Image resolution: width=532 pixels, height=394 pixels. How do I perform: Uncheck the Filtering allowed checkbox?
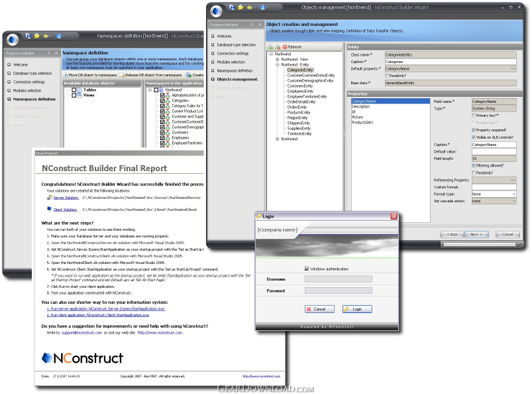tap(474, 165)
